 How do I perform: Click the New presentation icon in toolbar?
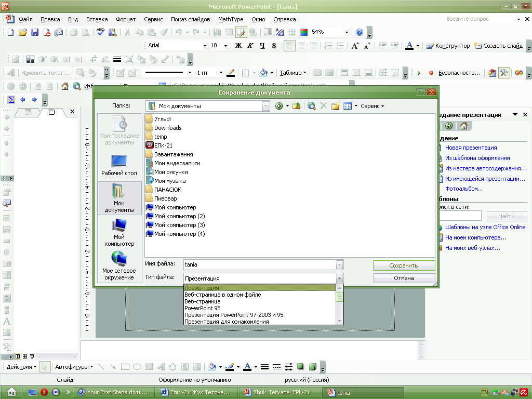11,32
